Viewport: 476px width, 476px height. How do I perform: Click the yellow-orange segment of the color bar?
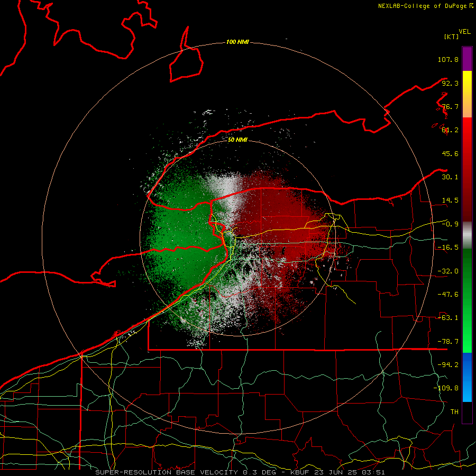point(467,94)
